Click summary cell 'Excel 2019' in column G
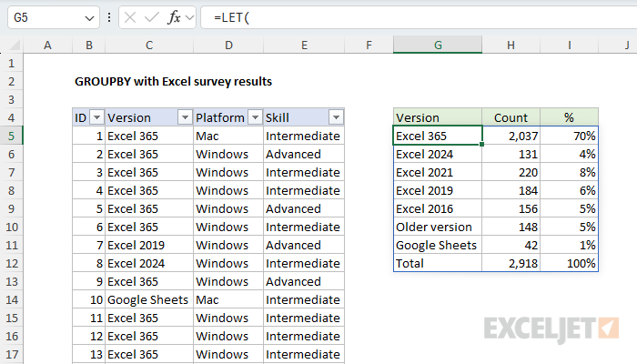637x364 pixels. [x=438, y=191]
